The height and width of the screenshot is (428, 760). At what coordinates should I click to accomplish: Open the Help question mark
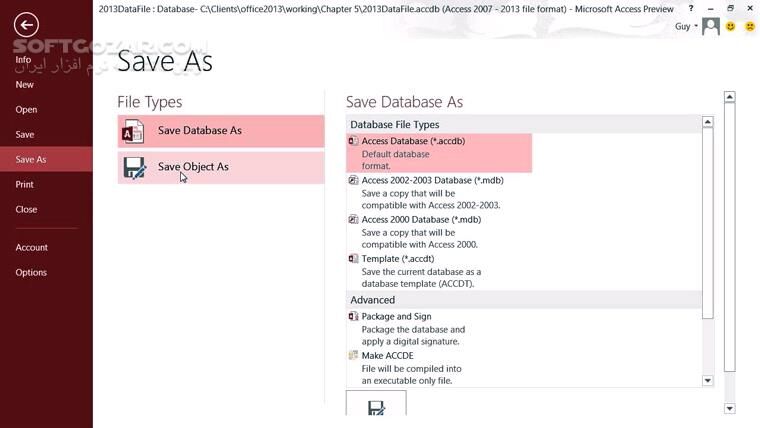tap(691, 8)
